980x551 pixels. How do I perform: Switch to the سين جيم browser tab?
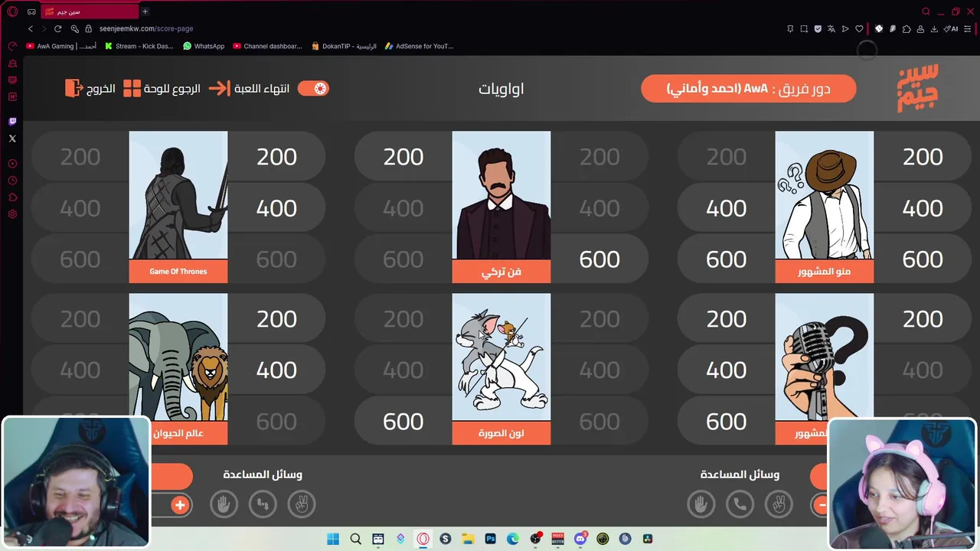click(x=88, y=11)
